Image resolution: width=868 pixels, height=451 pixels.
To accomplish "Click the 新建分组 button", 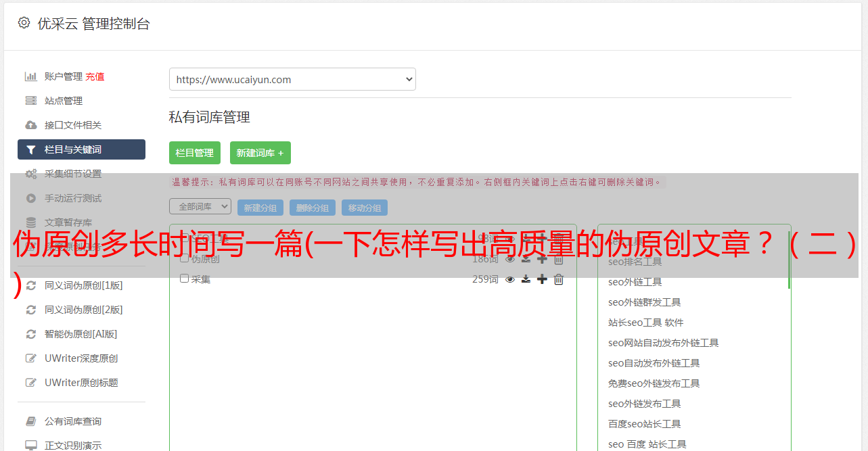I will click(x=260, y=208).
